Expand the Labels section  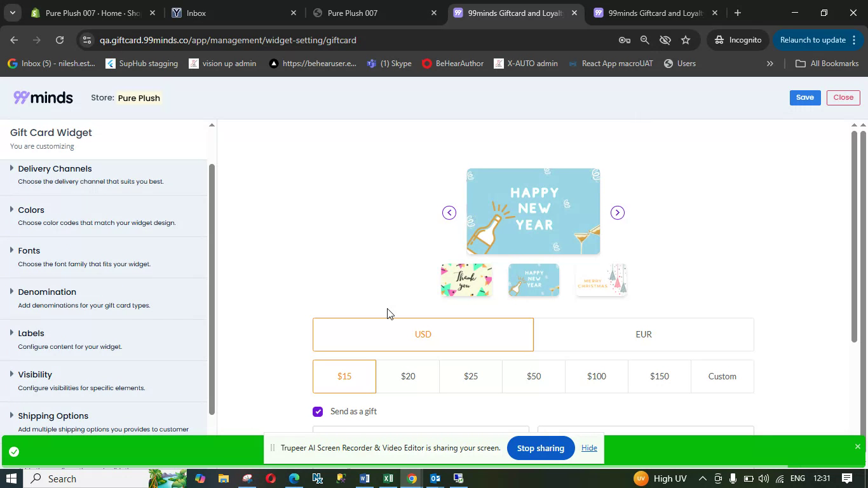(104, 339)
